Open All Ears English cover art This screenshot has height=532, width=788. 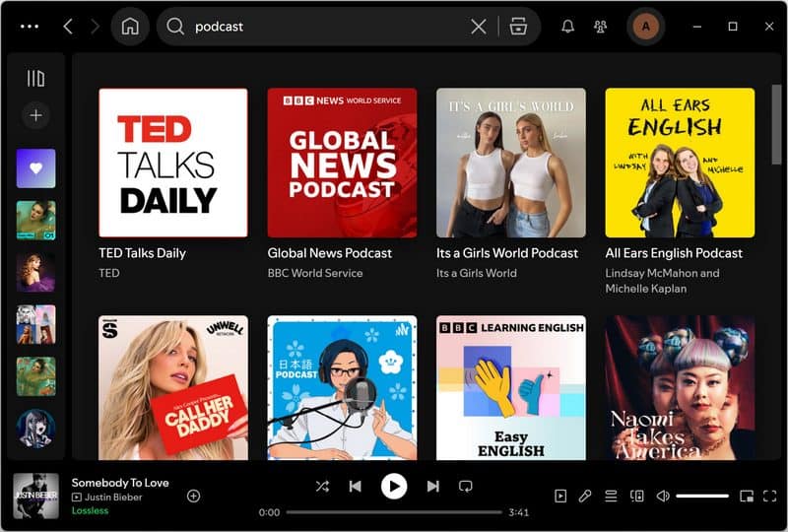point(680,163)
